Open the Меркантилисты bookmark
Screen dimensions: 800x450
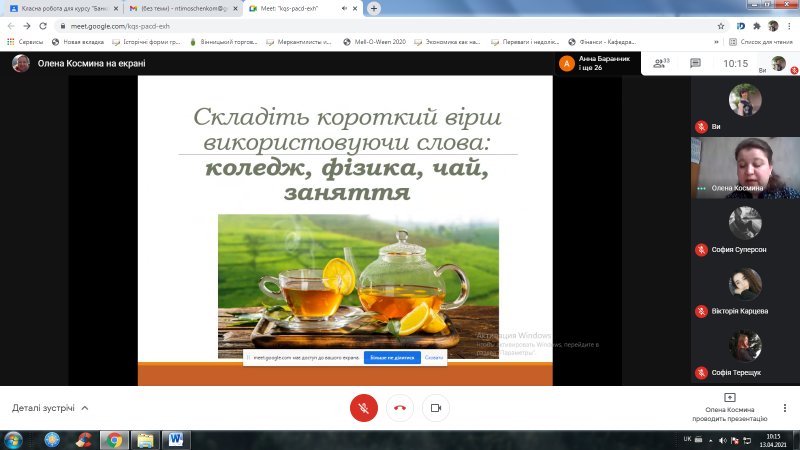(299, 42)
